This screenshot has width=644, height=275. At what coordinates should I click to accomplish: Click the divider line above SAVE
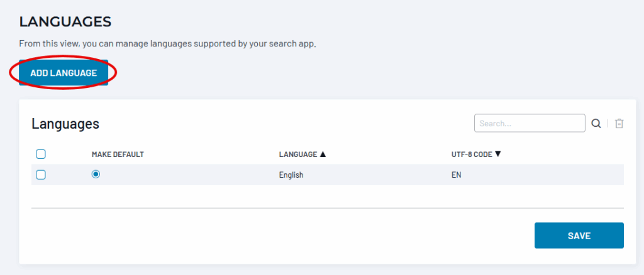click(327, 208)
